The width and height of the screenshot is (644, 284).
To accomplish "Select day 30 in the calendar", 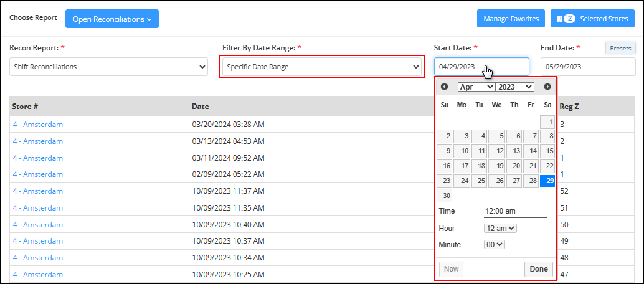I will coord(445,196).
